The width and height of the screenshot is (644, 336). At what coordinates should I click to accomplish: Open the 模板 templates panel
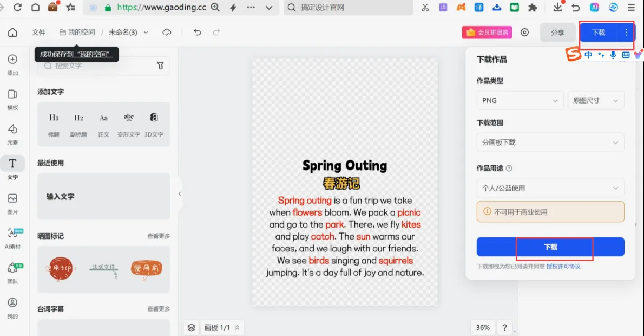point(13,100)
